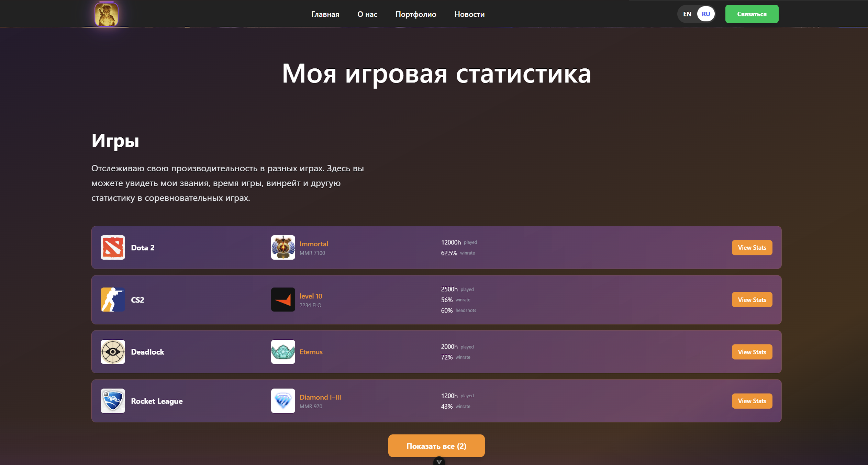The image size is (868, 465).
Task: Click the Diamond I–III rank text
Action: point(320,397)
